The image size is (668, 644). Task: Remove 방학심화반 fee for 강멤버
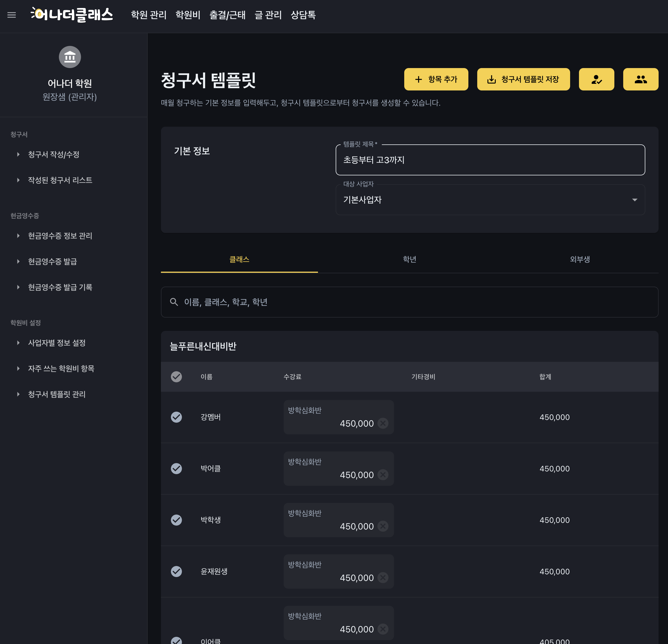383,423
